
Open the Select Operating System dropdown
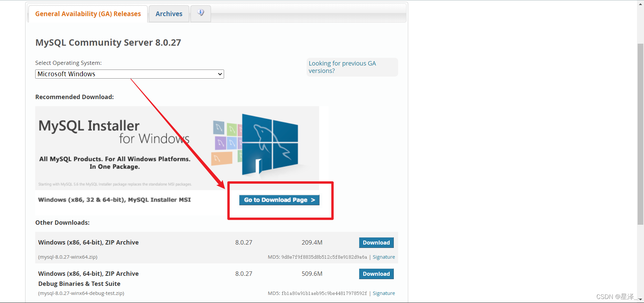click(129, 74)
